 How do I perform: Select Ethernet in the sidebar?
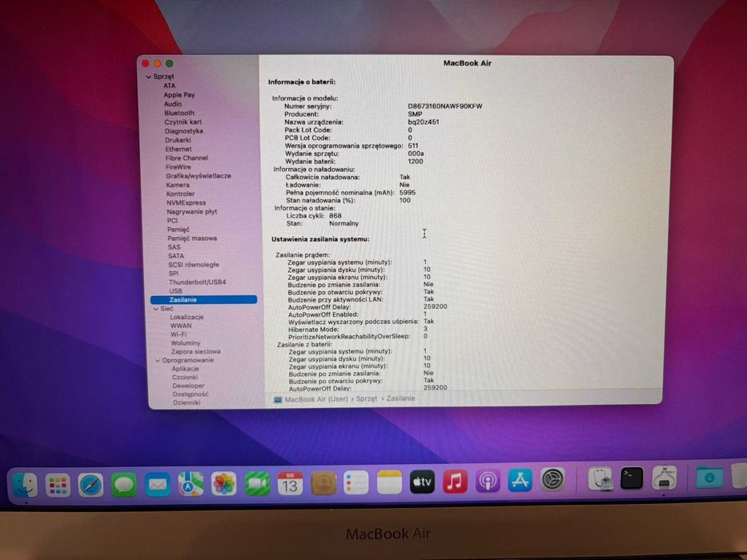click(x=179, y=149)
